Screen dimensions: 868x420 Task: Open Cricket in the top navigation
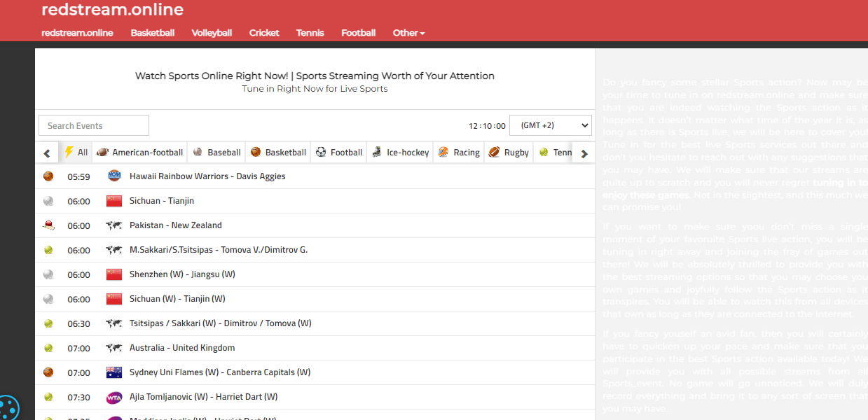[264, 33]
